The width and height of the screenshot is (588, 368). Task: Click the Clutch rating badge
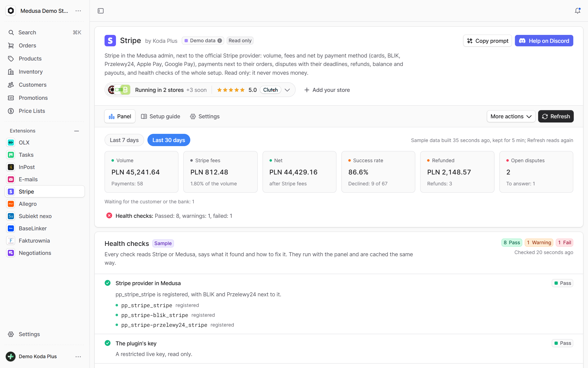pos(270,90)
